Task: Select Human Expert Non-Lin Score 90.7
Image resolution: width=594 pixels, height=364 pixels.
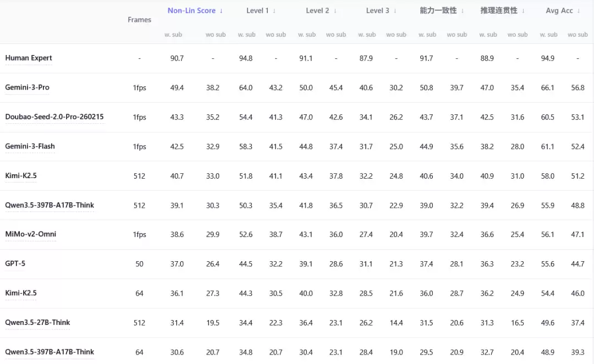Action: click(177, 58)
